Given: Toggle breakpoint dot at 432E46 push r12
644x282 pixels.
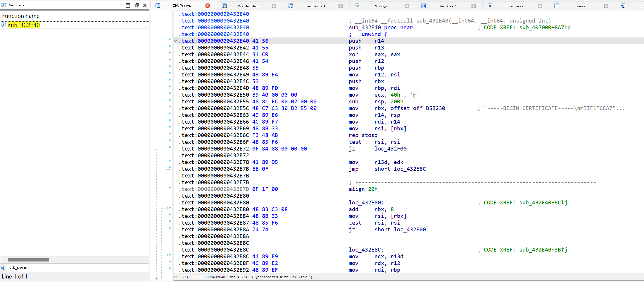Looking at the screenshot, I should click(x=170, y=59).
